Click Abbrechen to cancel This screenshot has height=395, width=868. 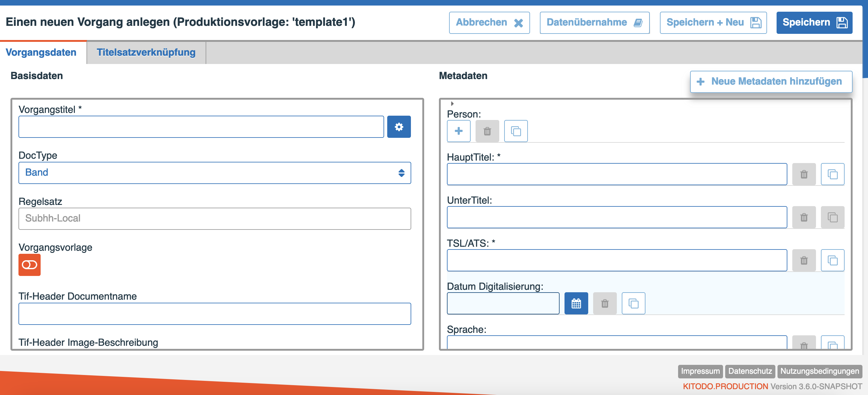click(489, 22)
